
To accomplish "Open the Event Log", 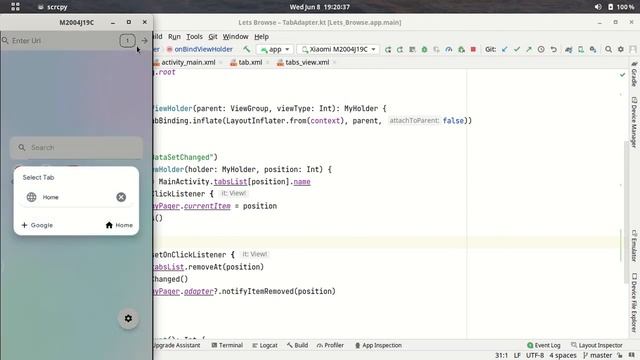I will [544, 345].
